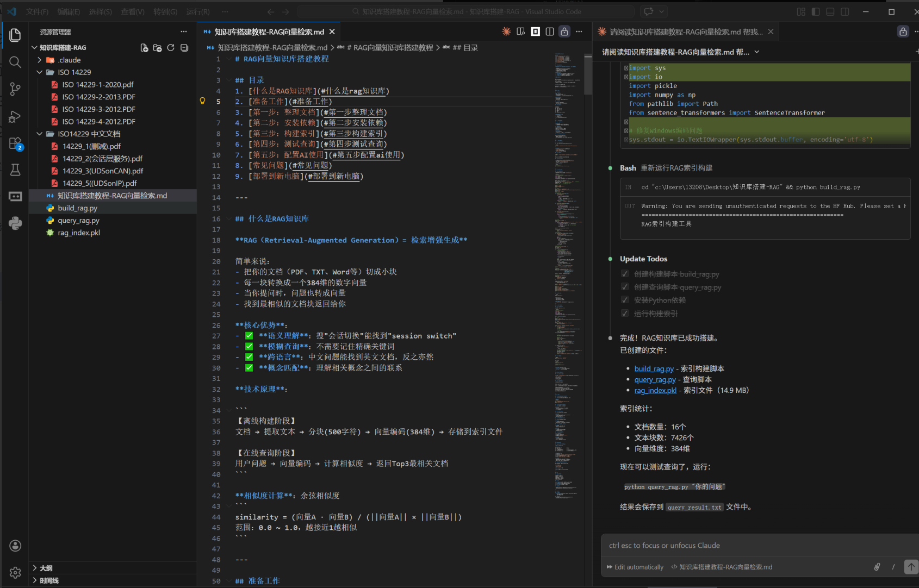The height and width of the screenshot is (588, 919).
Task: Toggle secondary side bar visibility
Action: click(x=845, y=11)
